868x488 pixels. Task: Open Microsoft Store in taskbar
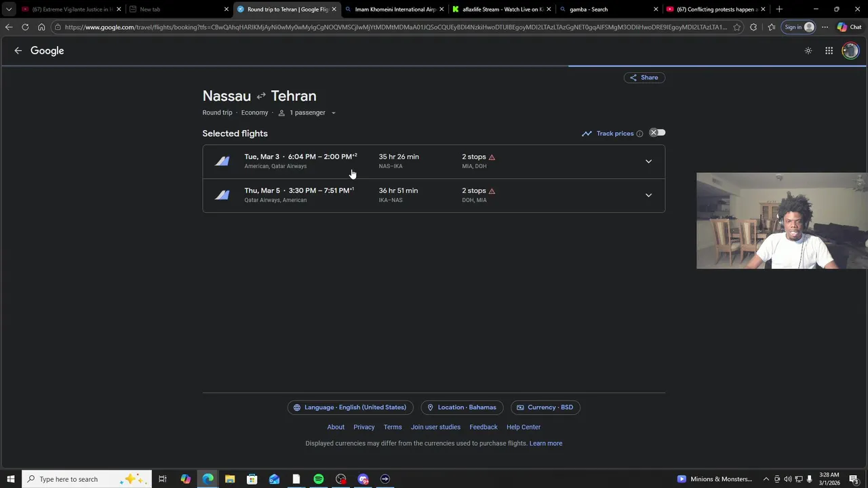coord(252,479)
